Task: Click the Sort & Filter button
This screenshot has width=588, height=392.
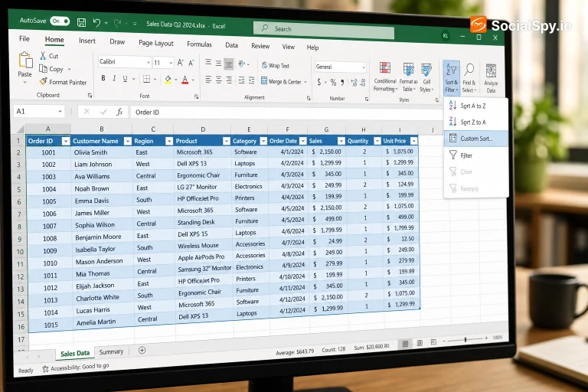Action: pos(451,77)
